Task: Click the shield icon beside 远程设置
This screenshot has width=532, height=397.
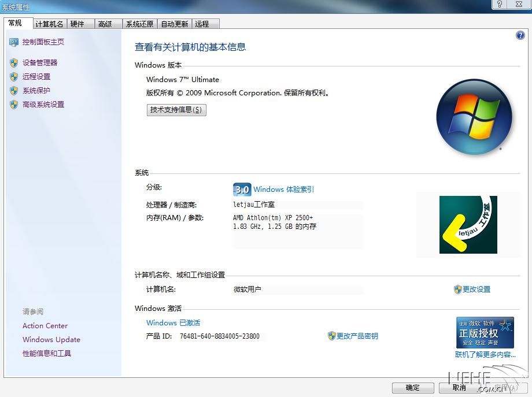Action: click(x=14, y=77)
